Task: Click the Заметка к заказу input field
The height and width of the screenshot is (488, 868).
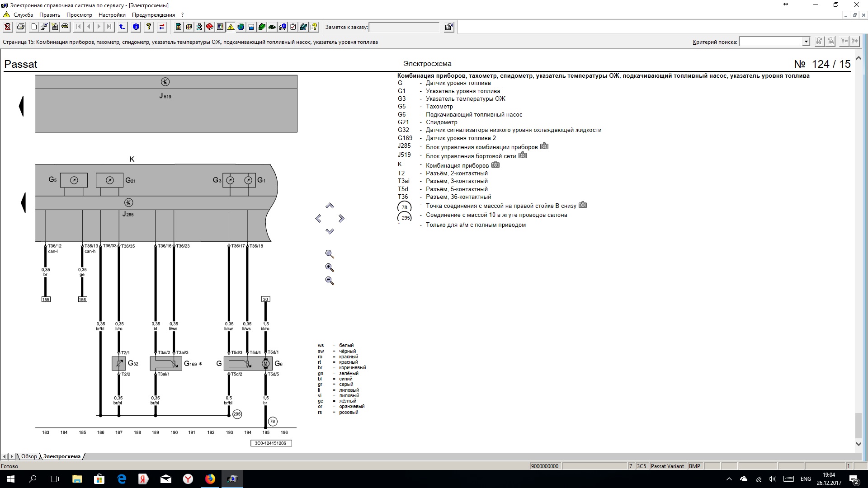Action: click(x=404, y=27)
